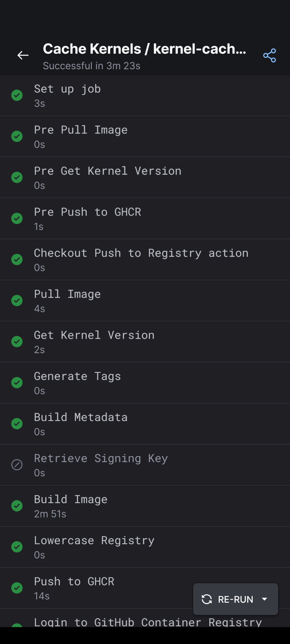Open the RE-RUN dropdown arrow
The image size is (290, 644).
[264, 599]
